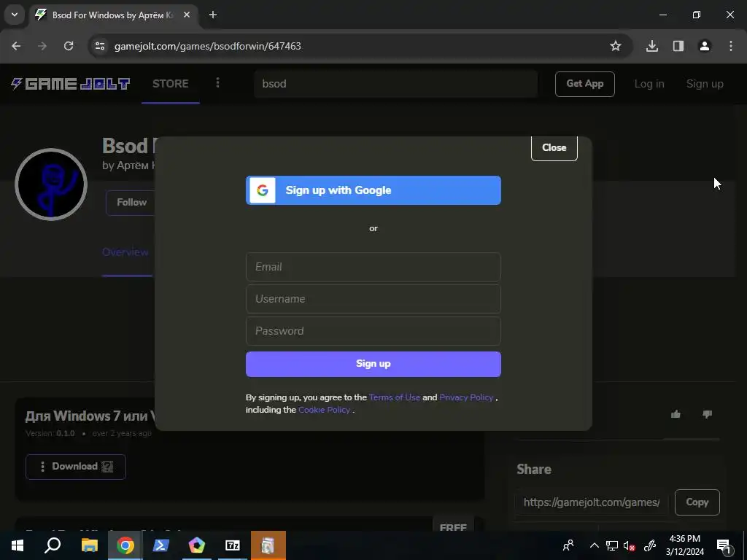This screenshot has width=747, height=560.
Task: Open PowerShell from the taskbar
Action: (161, 545)
